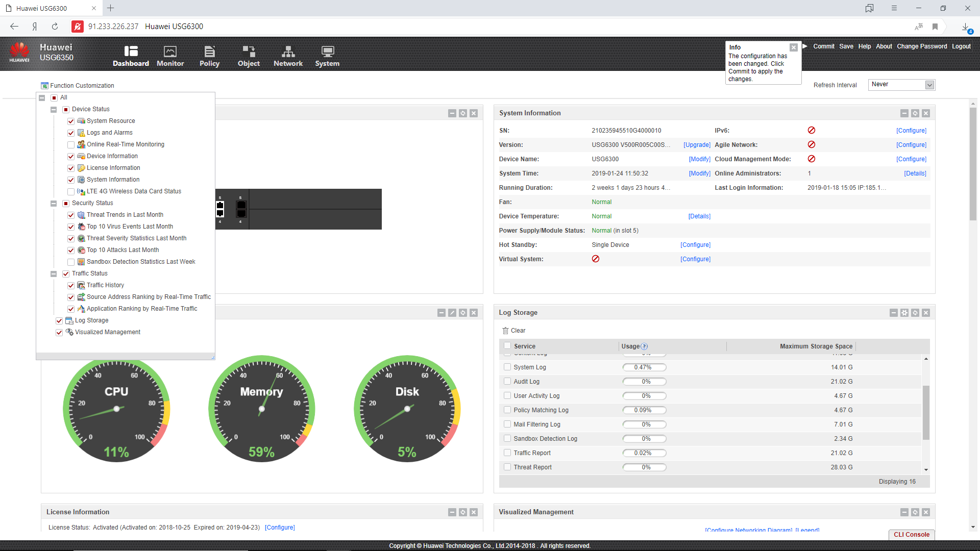Open the Policy navigation icon

pos(209,52)
